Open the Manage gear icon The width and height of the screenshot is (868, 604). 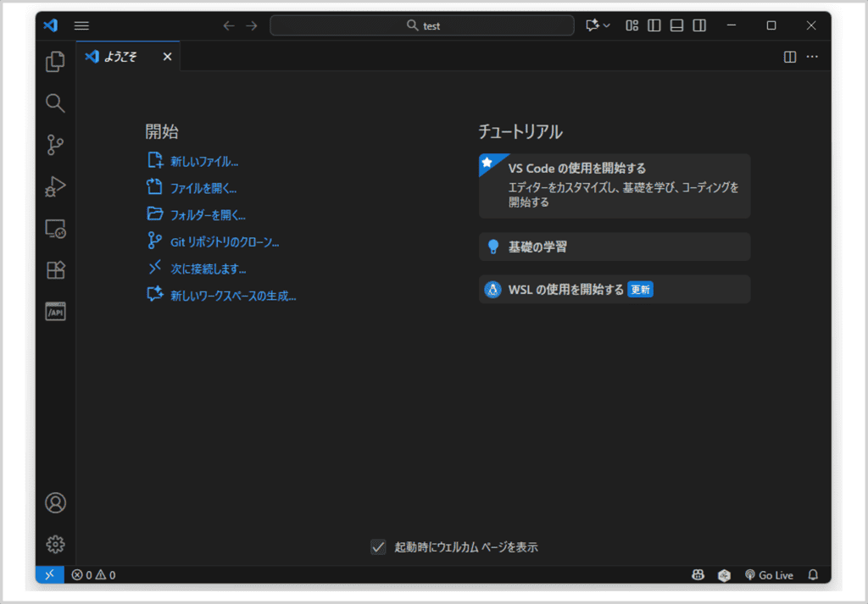coord(55,544)
